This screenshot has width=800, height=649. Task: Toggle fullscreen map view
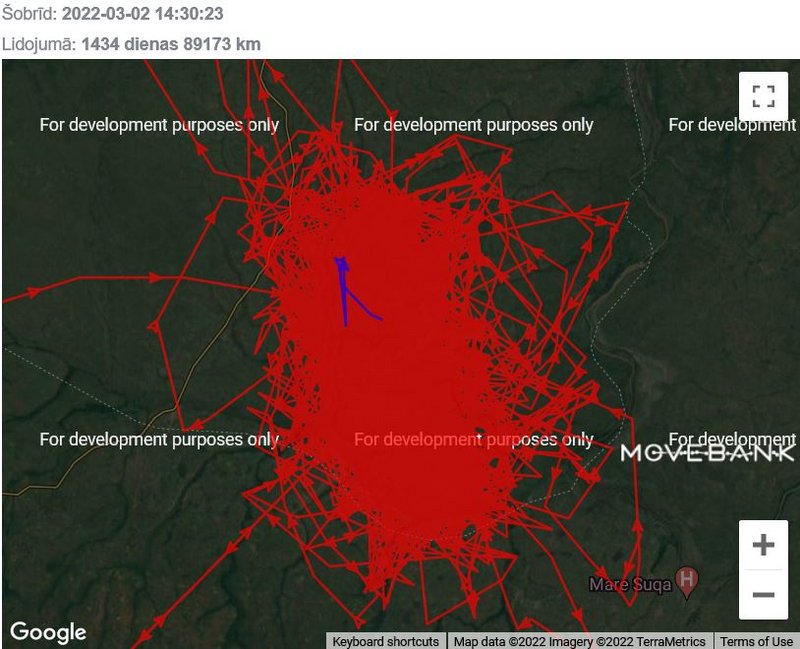point(763,96)
